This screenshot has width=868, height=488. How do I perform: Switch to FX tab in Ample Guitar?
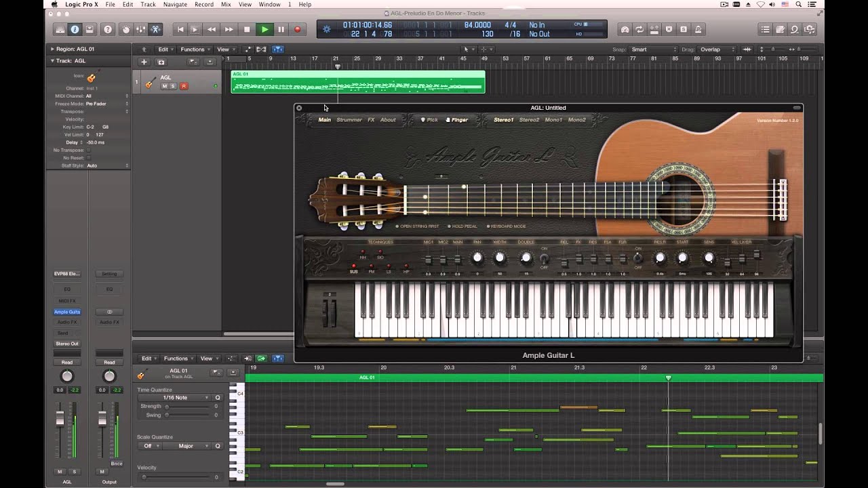pyautogui.click(x=371, y=120)
